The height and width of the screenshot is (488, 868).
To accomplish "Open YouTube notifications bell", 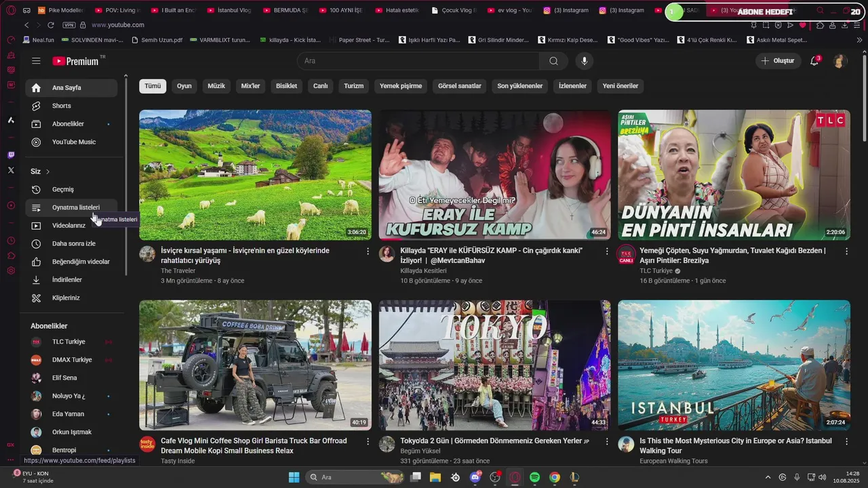I will tap(814, 61).
